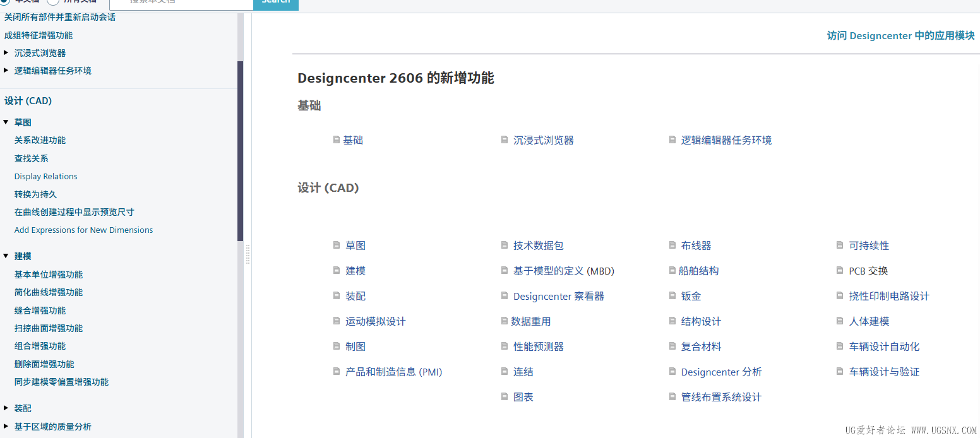Click document icon beside 制图 link
Viewport: 980px width, 438px height.
tap(337, 346)
